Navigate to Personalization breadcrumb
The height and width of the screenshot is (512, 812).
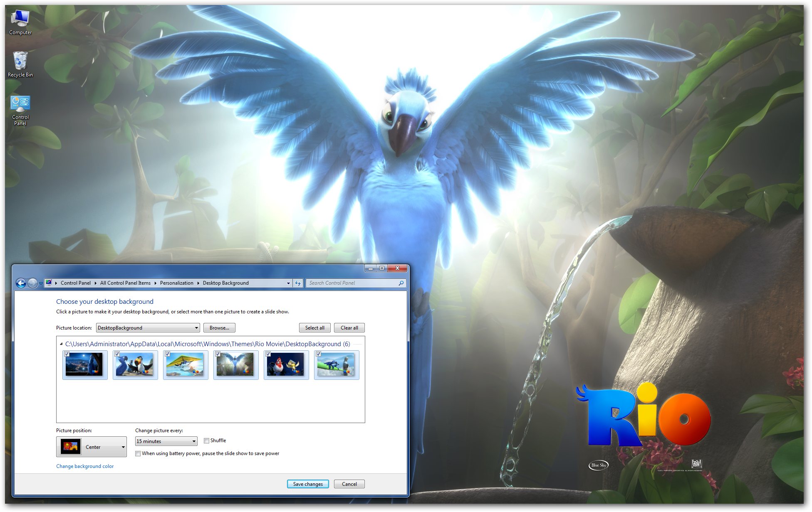pyautogui.click(x=176, y=283)
